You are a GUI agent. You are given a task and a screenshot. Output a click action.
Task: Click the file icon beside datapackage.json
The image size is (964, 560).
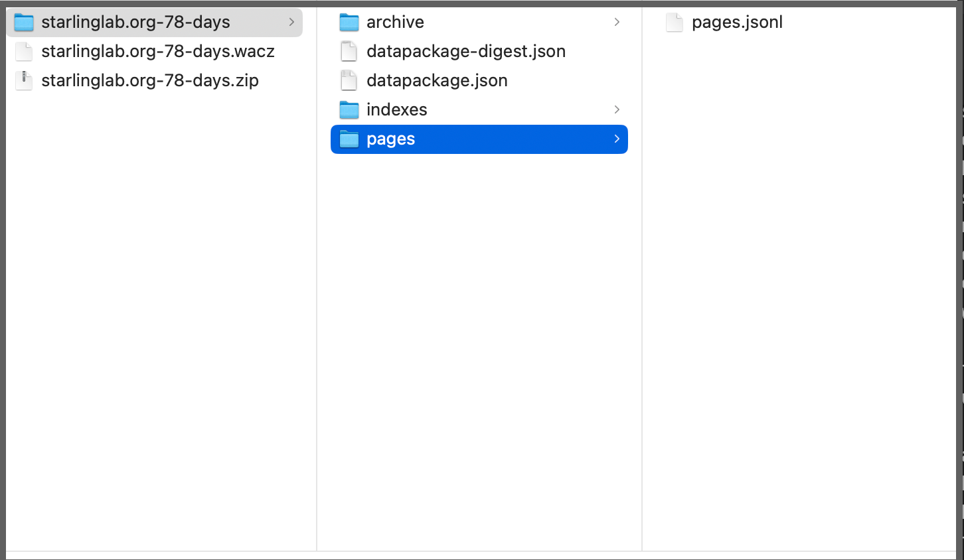coord(349,80)
